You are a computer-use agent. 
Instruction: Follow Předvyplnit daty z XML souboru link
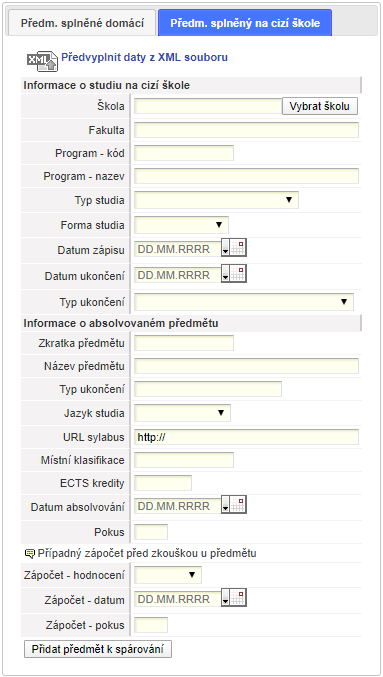click(145, 57)
